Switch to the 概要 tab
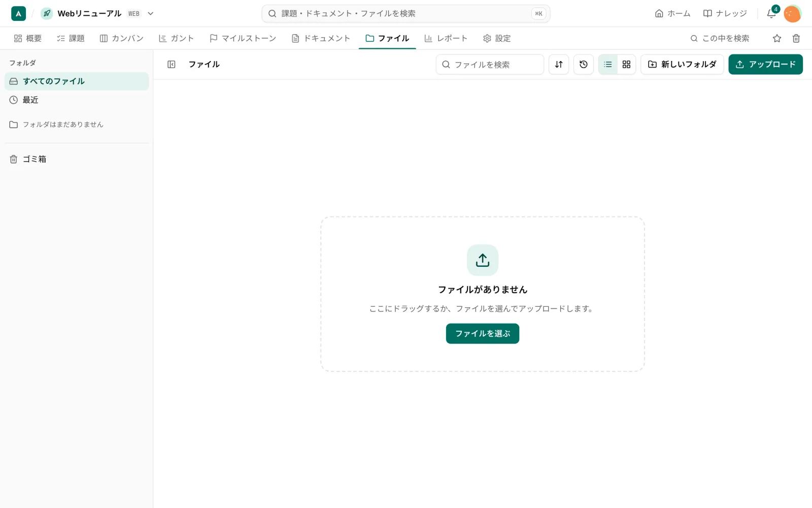 tap(28, 38)
